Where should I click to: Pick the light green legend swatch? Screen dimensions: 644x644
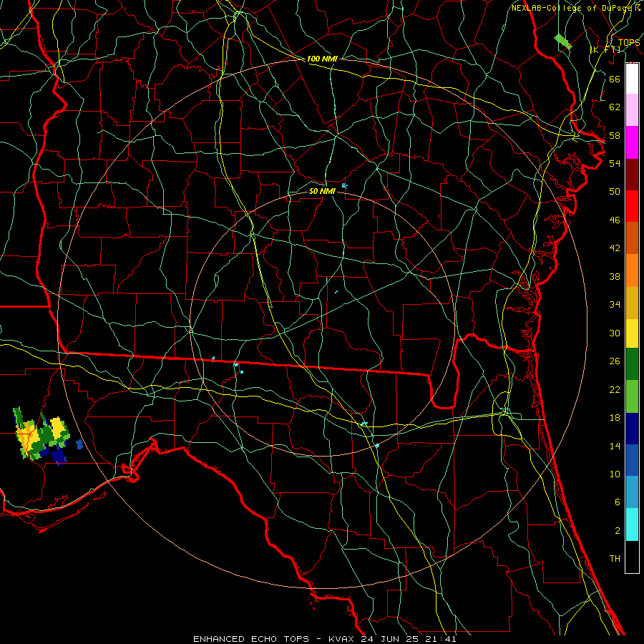pyautogui.click(x=632, y=396)
